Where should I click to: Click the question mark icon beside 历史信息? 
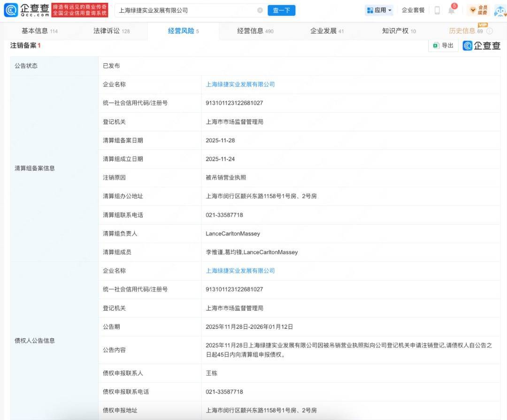(490, 31)
